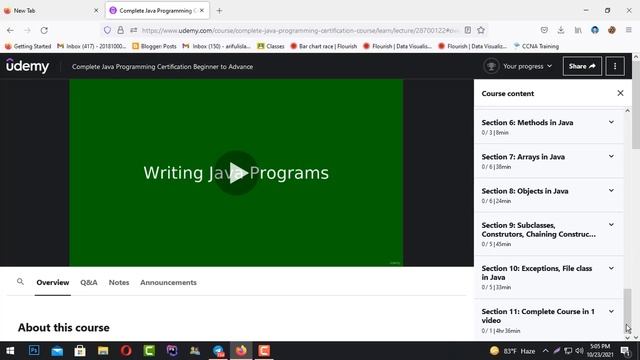Bookmark this page with the star

pos(481,30)
